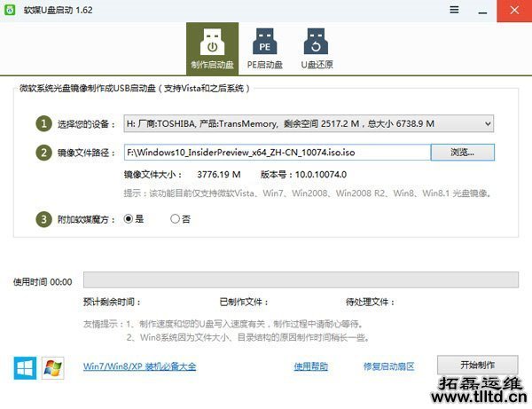Click the step 2 number badge
This screenshot has width=532, height=409.
click(x=43, y=153)
